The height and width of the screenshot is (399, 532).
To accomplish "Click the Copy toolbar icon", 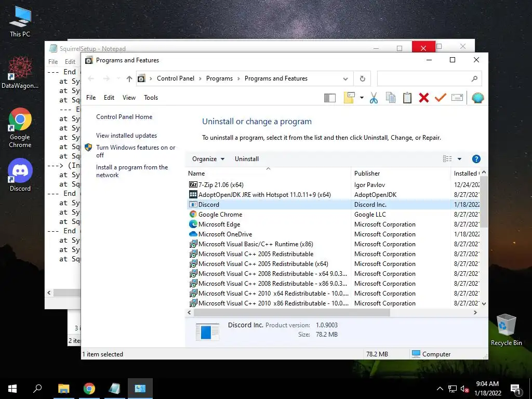I will click(x=391, y=98).
